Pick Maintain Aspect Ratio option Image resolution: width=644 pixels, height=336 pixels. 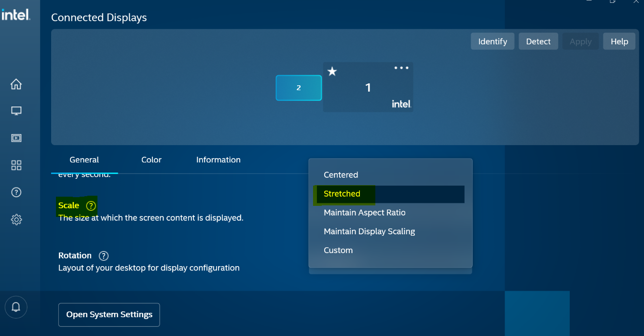364,213
